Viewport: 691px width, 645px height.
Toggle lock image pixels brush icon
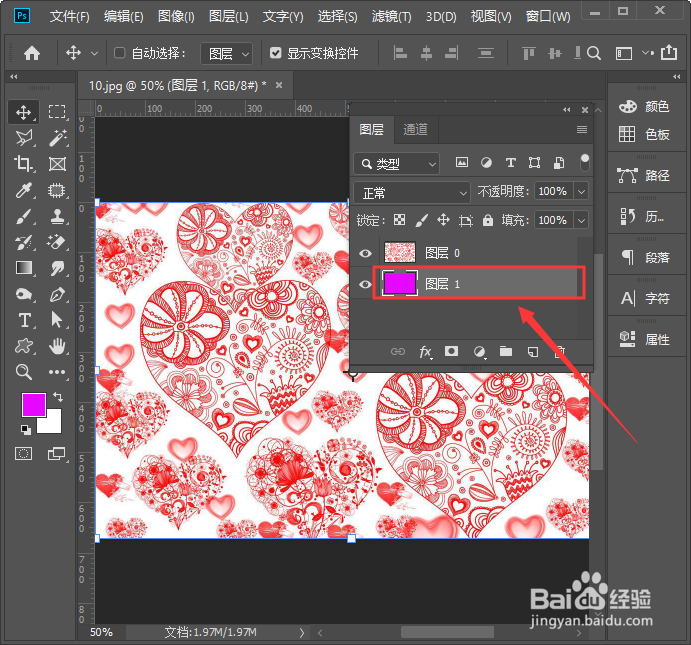pos(422,220)
